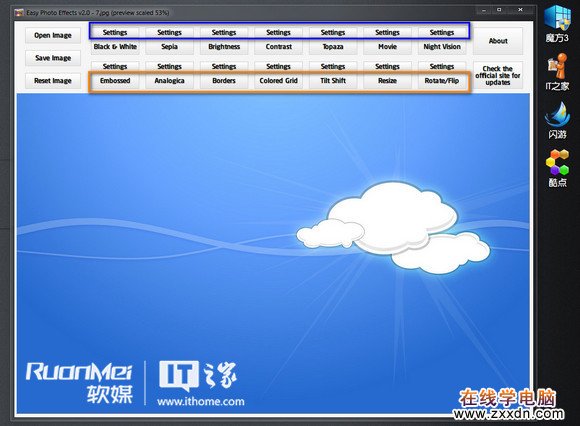Click the cloud in the image preview
The width and height of the screenshot is (580, 426).
click(393, 227)
